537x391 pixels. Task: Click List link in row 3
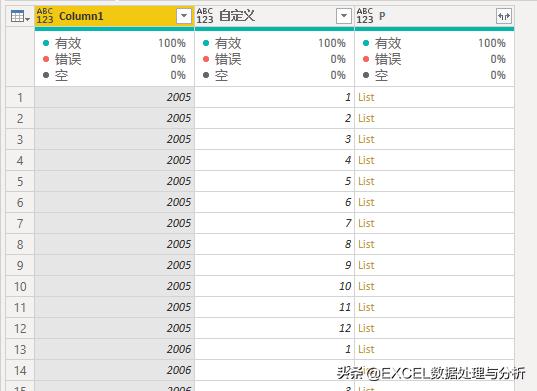point(366,139)
